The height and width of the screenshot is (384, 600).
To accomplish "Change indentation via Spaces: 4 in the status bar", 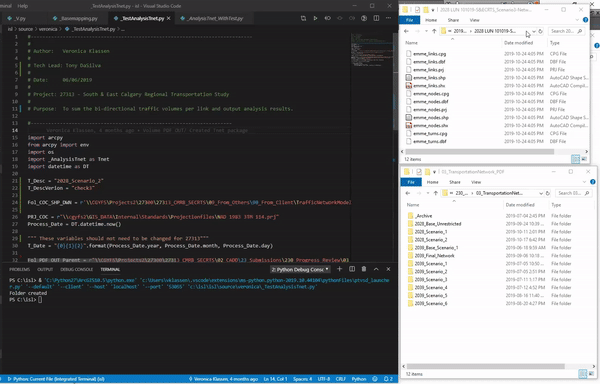I will (x=302, y=379).
